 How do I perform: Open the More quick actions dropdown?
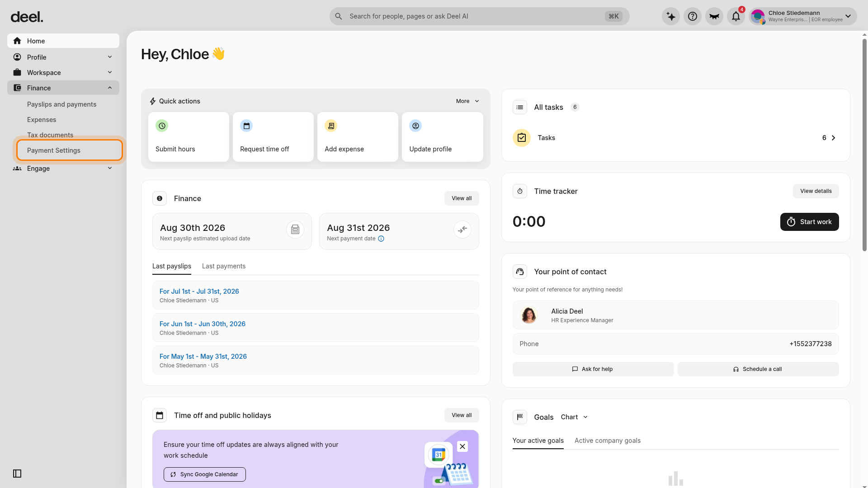(467, 101)
